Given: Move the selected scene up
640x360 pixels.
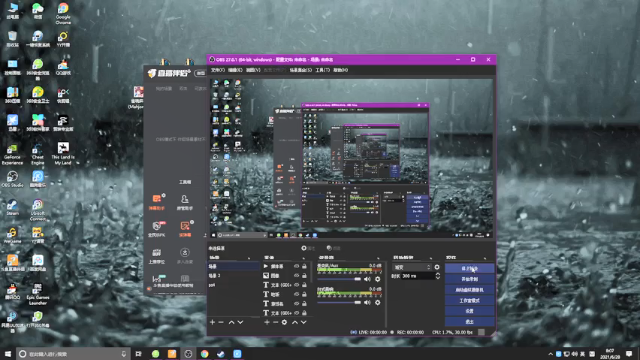Looking at the screenshot, I should [x=231, y=322].
